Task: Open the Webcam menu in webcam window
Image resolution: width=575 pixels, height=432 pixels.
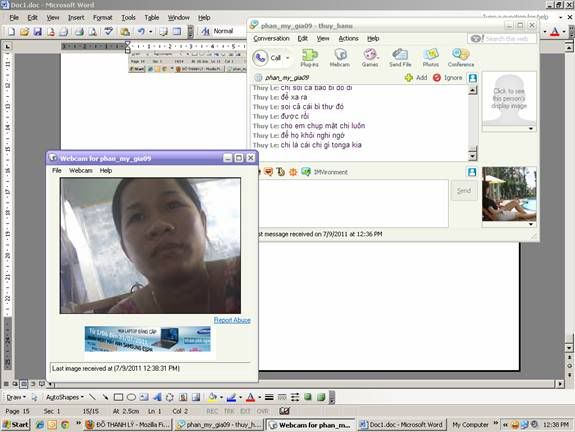Action: tap(81, 171)
